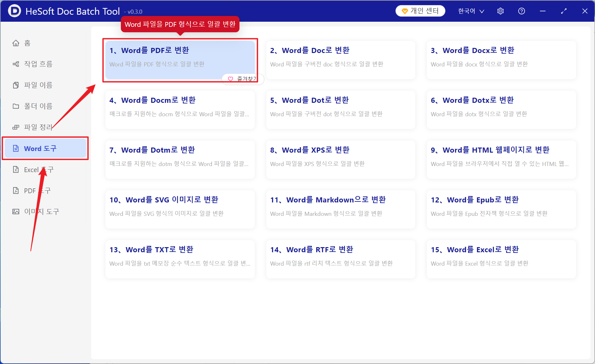This screenshot has width=595, height=364.
Task: Pick Word를 Markdown으로 변환 tool
Action: pos(341,209)
